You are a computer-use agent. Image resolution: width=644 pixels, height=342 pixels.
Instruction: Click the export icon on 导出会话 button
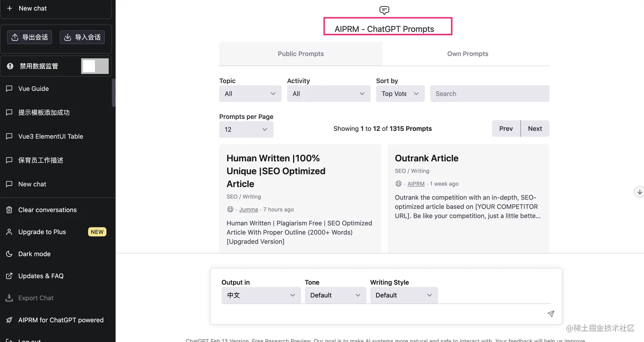(15, 37)
